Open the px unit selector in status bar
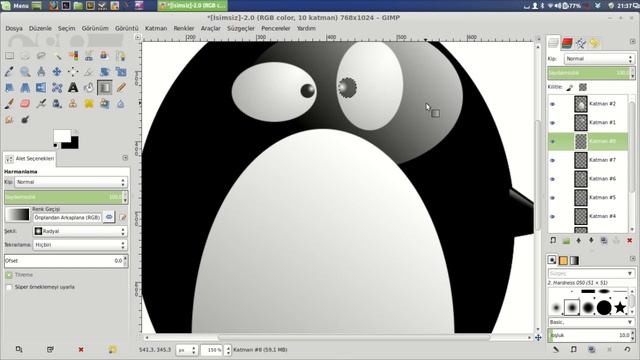Image resolution: width=640 pixels, height=360 pixels. 187,350
